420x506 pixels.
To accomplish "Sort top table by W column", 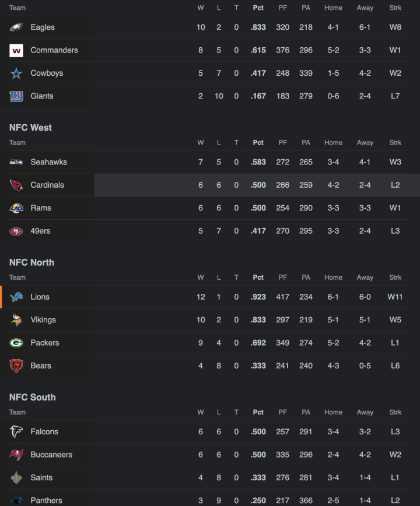I will pyautogui.click(x=201, y=8).
